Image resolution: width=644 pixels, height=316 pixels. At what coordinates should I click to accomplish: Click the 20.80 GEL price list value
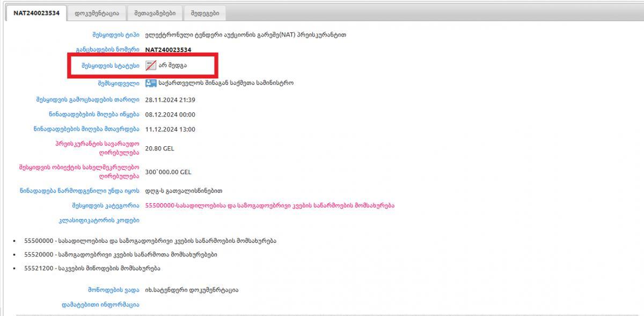[159, 148]
